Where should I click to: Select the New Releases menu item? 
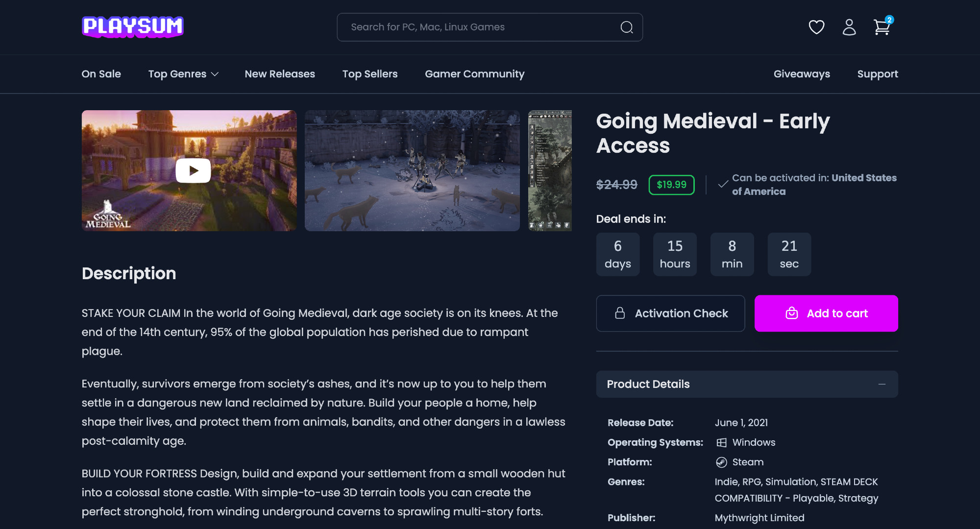coord(280,73)
